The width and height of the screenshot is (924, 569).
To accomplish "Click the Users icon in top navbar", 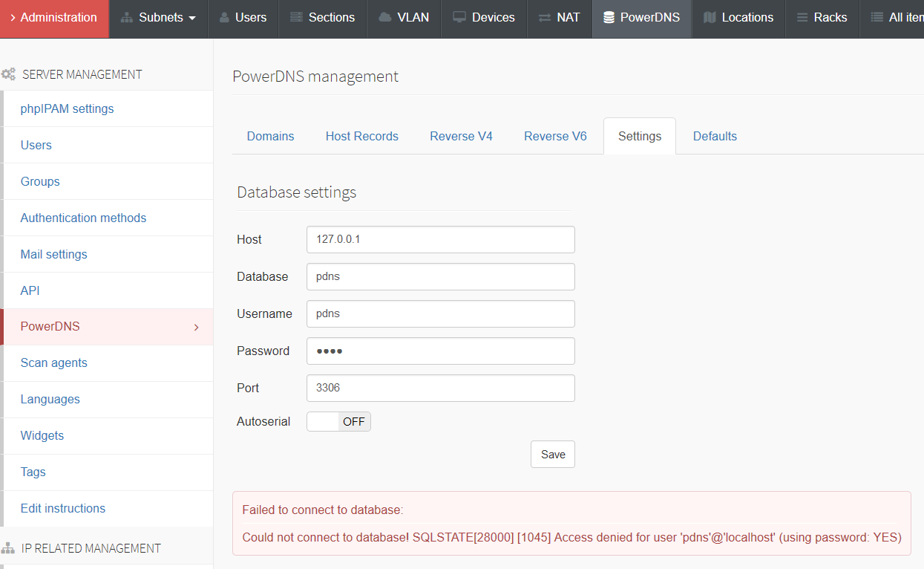I will [223, 17].
